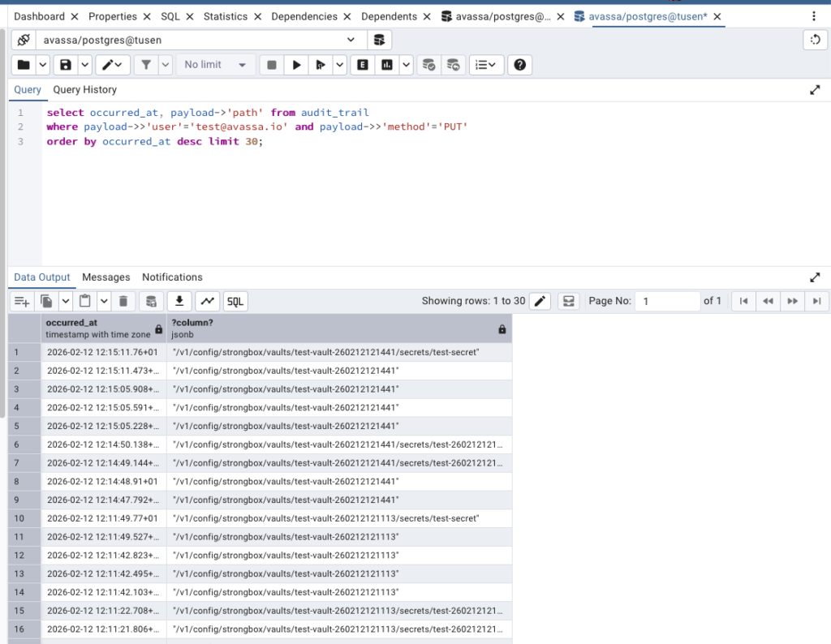
Task: Switch to the Dependencies tab
Action: tap(304, 16)
